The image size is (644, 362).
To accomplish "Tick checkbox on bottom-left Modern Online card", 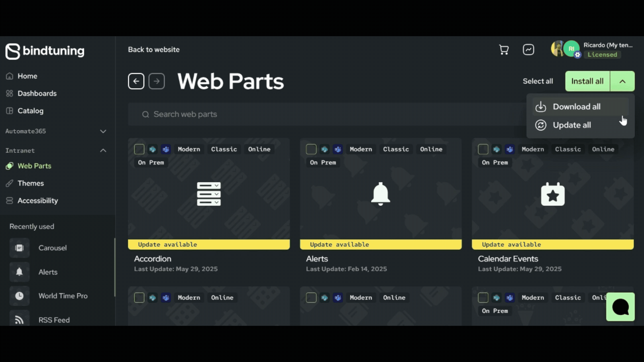I will pyautogui.click(x=139, y=297).
